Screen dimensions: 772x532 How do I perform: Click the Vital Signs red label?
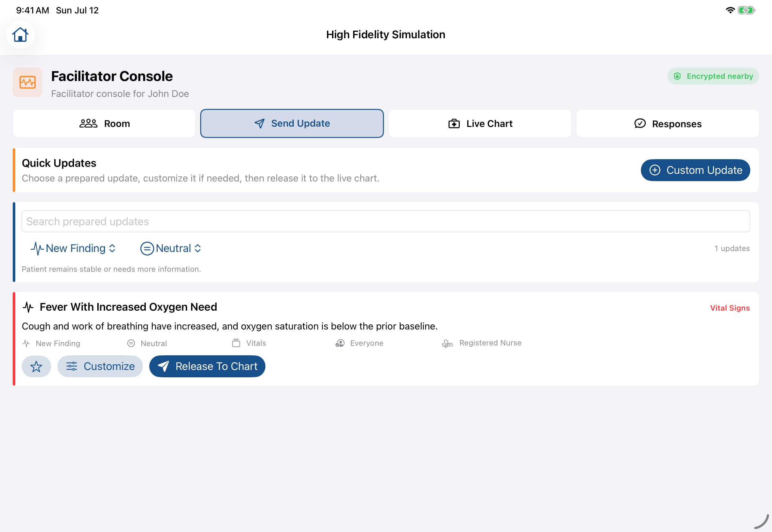[730, 308]
